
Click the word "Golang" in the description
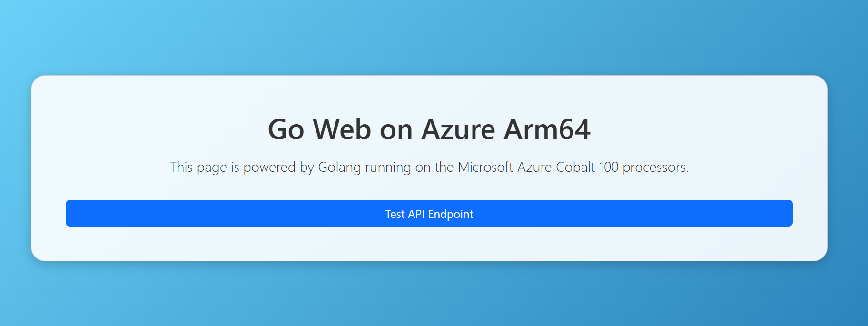[x=339, y=168]
